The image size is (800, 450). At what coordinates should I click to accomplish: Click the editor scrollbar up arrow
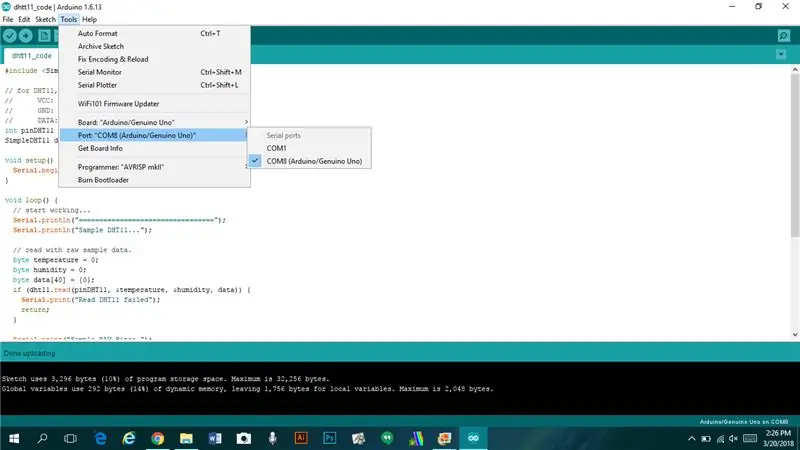(x=795, y=69)
